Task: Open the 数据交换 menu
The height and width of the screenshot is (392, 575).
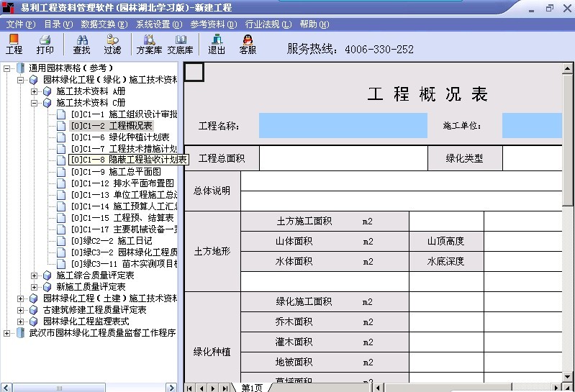Action: 98,24
